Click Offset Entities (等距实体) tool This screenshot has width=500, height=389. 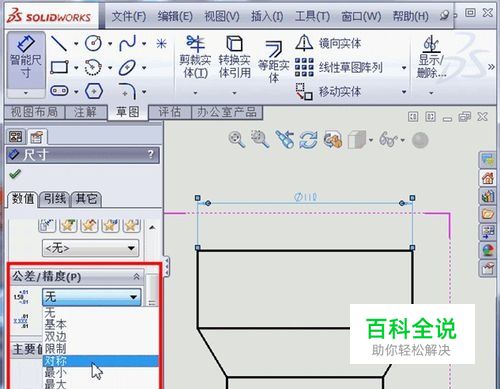[x=273, y=62]
